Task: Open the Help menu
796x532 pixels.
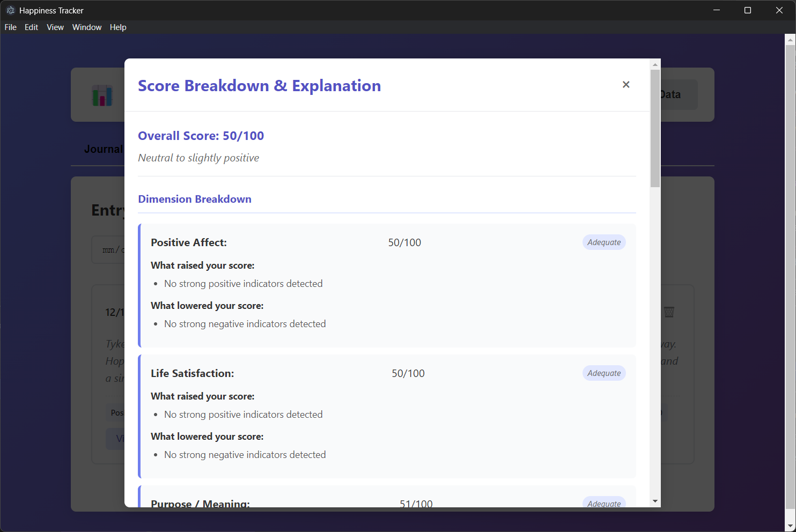Action: [118, 27]
